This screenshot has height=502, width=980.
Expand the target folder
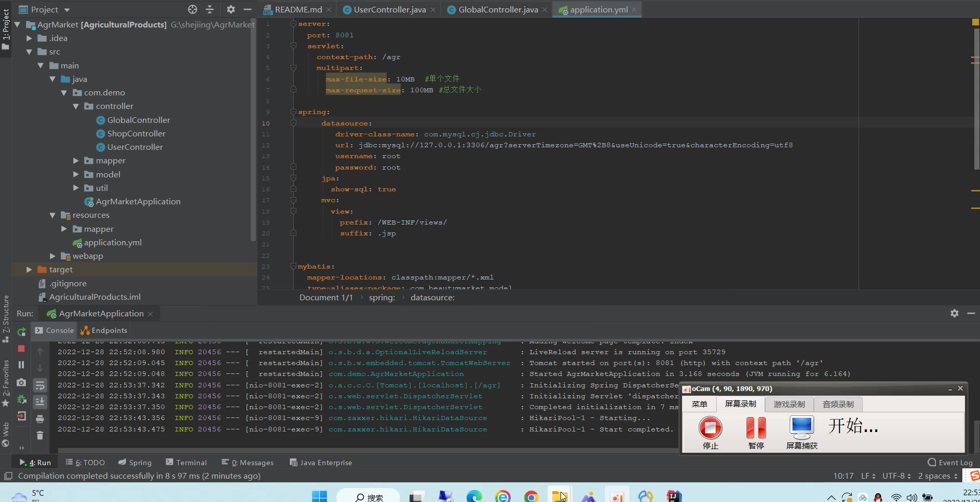(29, 270)
